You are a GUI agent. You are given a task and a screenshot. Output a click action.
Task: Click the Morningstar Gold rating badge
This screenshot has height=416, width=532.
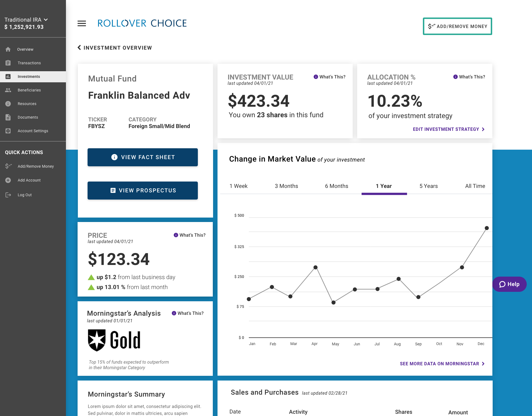coord(114,340)
